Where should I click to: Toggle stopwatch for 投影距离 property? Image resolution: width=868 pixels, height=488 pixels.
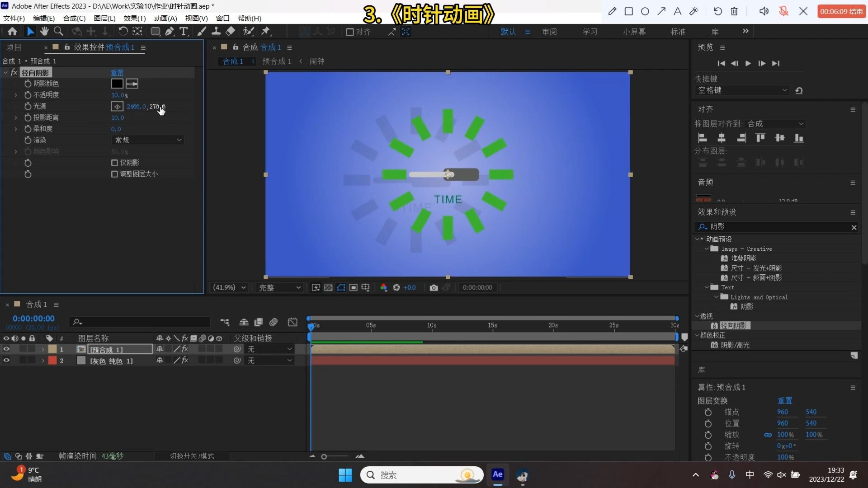[x=28, y=117]
